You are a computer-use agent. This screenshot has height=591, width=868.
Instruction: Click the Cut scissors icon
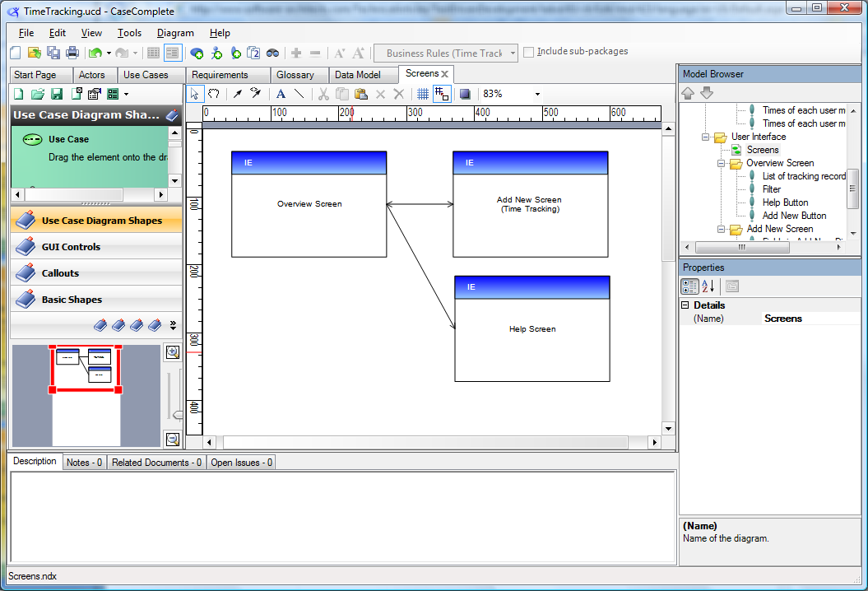coord(323,94)
